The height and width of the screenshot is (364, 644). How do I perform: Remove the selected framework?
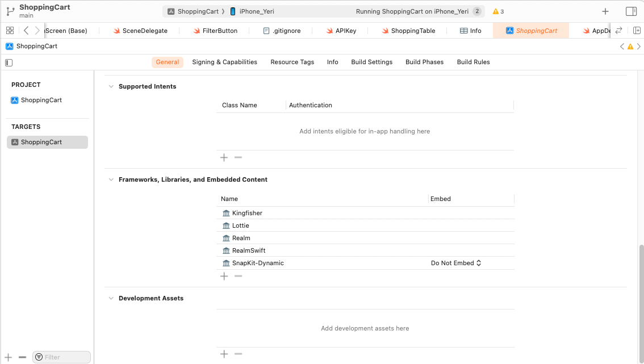click(x=238, y=276)
